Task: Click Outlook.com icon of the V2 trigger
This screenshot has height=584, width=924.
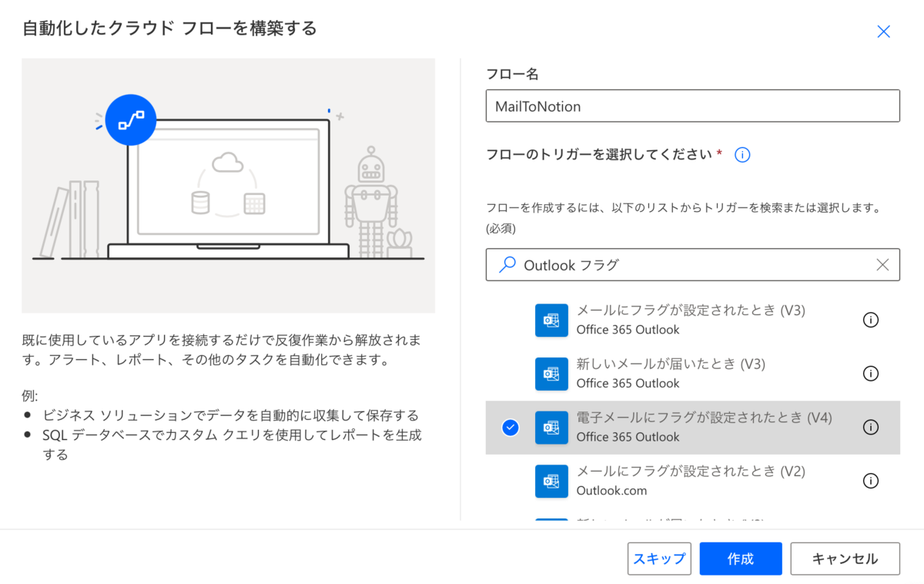Action: (x=551, y=481)
